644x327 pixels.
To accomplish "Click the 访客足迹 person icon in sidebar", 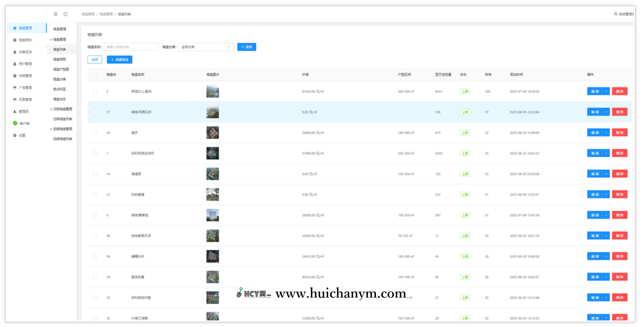I will 15,52.
